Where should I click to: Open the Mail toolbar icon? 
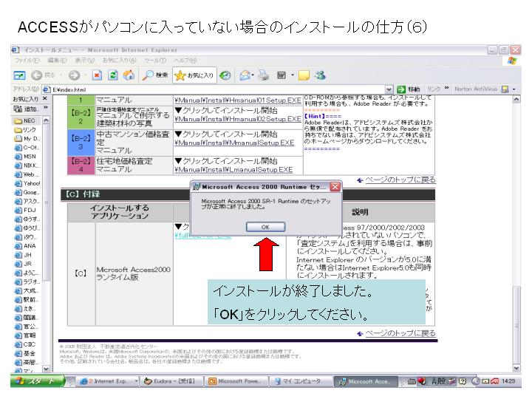tap(245, 75)
